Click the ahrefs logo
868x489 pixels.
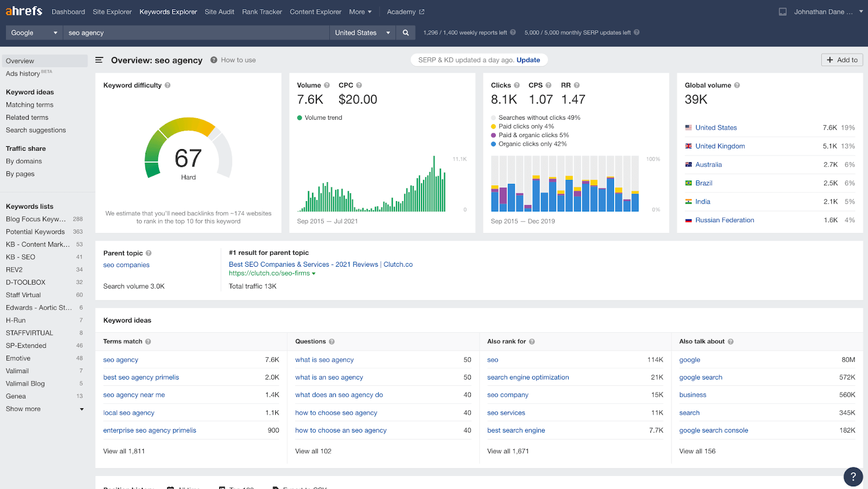pos(24,11)
